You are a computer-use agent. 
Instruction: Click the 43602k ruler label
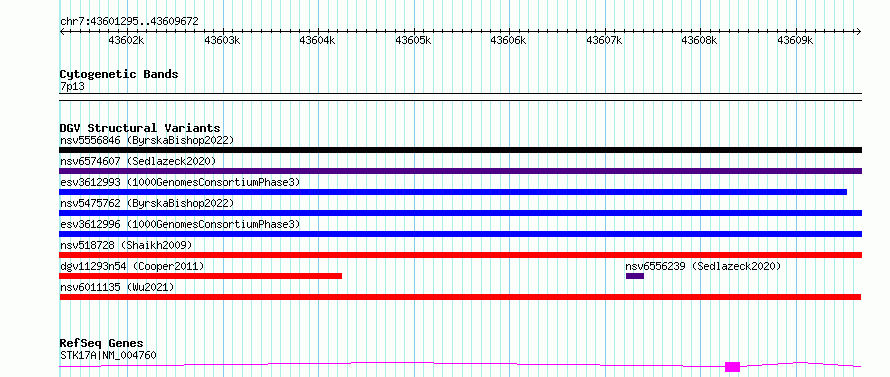pyautogui.click(x=127, y=41)
